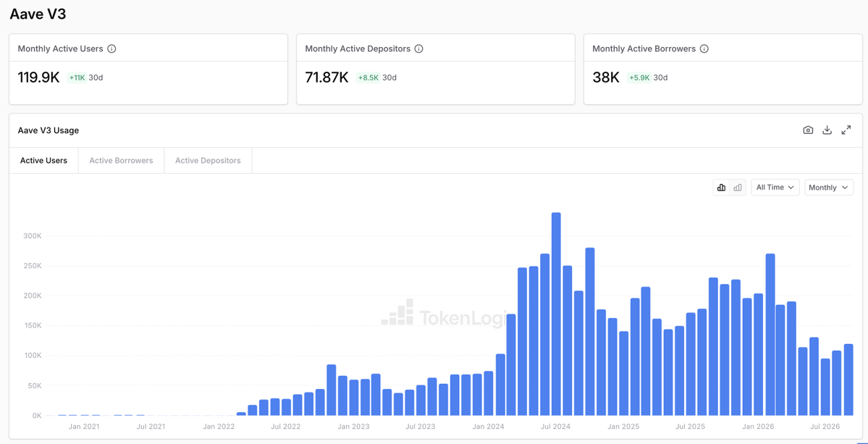The height and width of the screenshot is (444, 868).
Task: Click the Jan 2024 x-axis label
Action: tap(488, 427)
